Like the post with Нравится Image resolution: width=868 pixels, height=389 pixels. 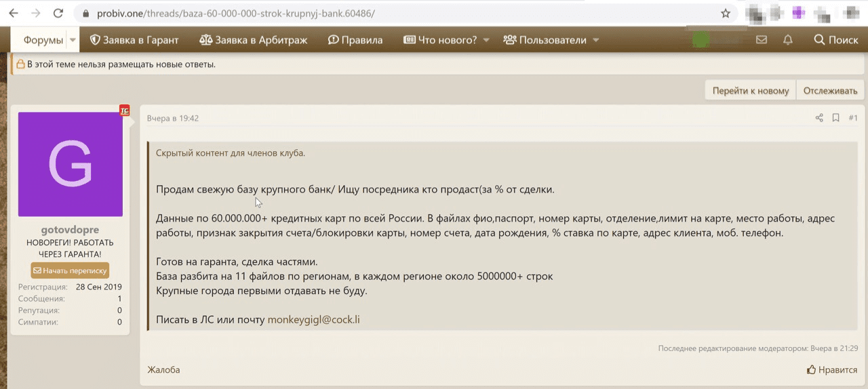click(x=832, y=370)
